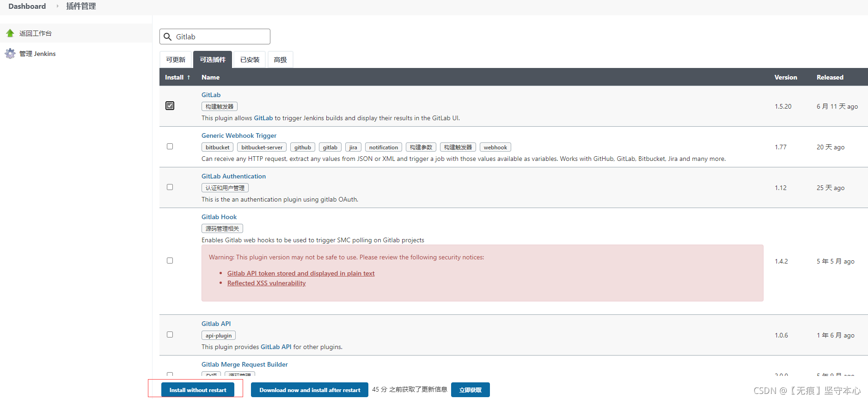This screenshot has height=399, width=868.
Task: Open the Gitlab Hook plugin link
Action: [219, 217]
